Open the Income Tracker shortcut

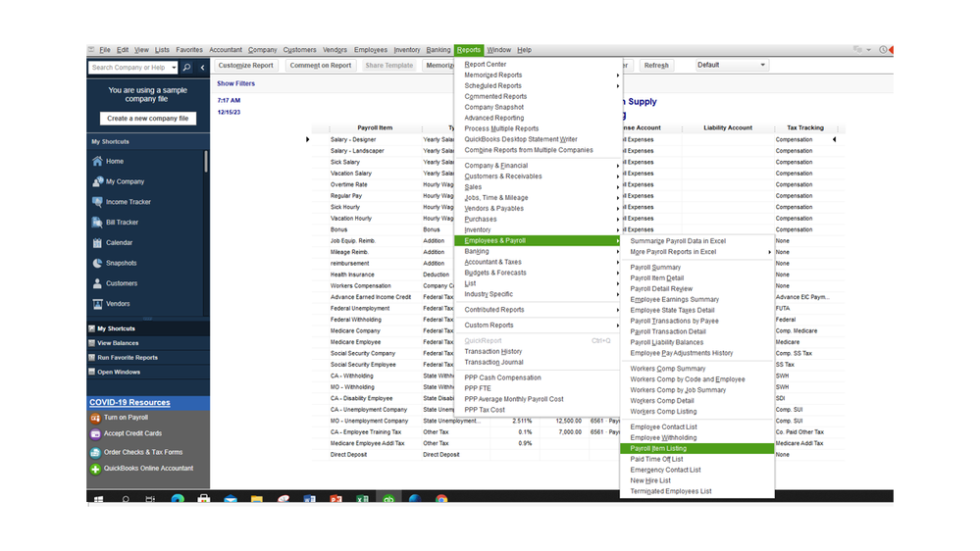point(129,202)
